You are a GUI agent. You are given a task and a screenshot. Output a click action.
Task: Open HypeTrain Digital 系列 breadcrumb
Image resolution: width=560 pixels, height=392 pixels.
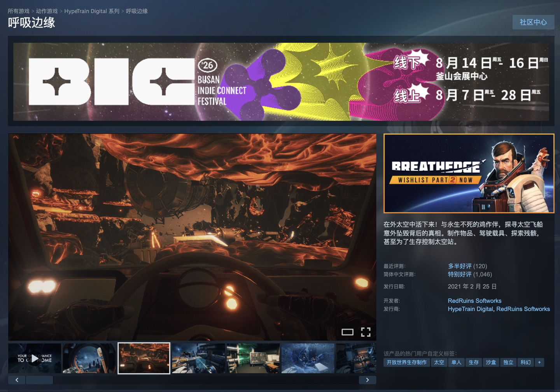pos(92,11)
